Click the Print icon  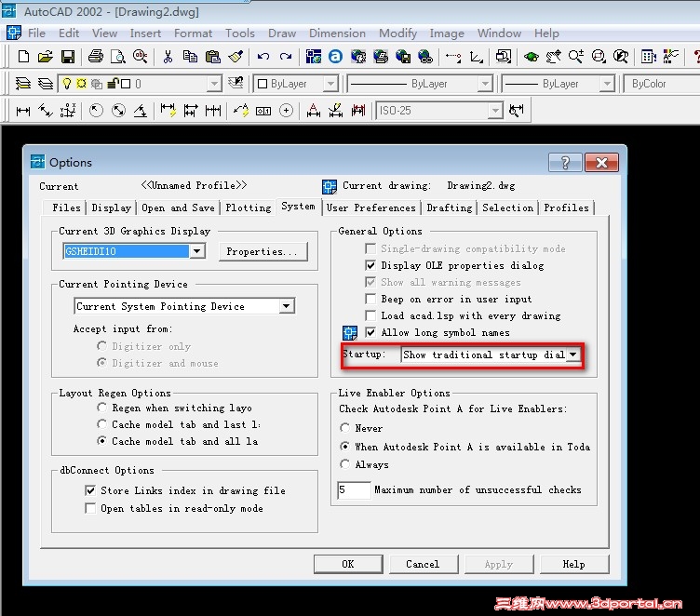click(96, 57)
